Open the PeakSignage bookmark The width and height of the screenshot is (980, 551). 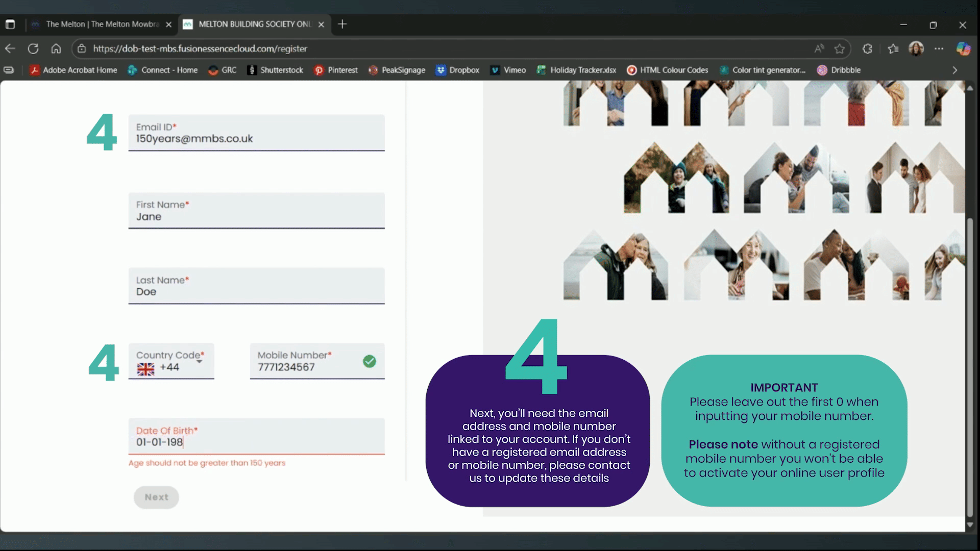tap(397, 70)
